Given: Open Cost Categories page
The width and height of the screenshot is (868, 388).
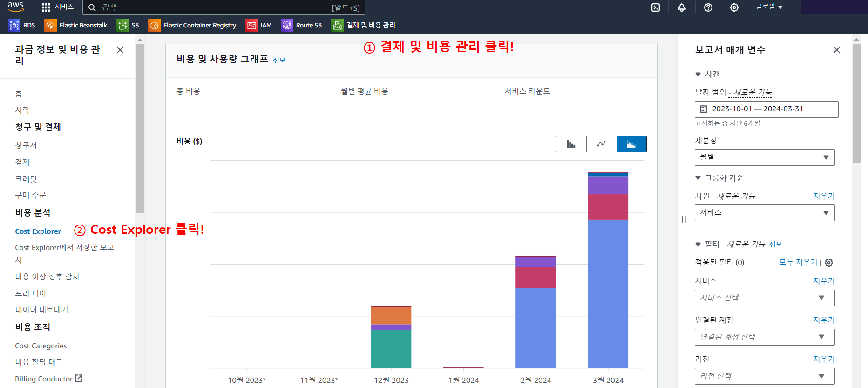Looking at the screenshot, I should pyautogui.click(x=41, y=346).
